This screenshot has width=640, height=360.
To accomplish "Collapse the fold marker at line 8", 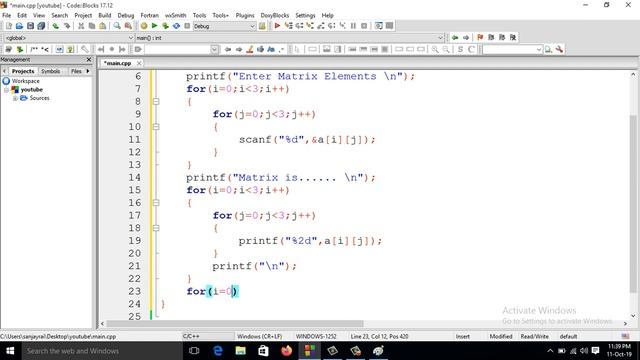I will click(156, 101).
